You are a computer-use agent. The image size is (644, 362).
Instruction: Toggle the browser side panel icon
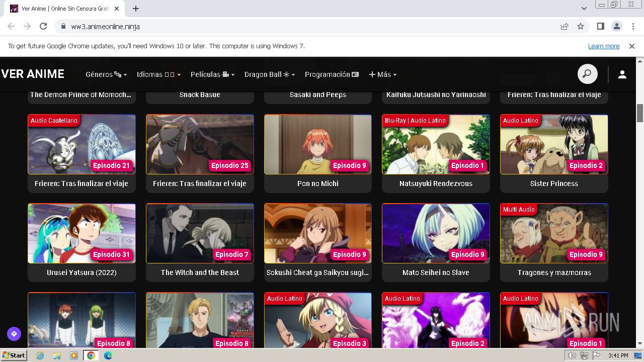[601, 26]
